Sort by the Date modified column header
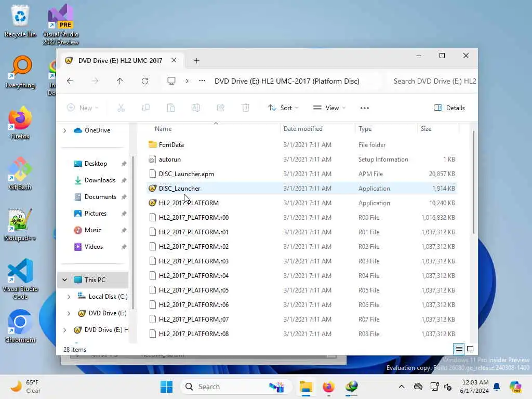Viewport: 532px width, 399px height. click(303, 129)
